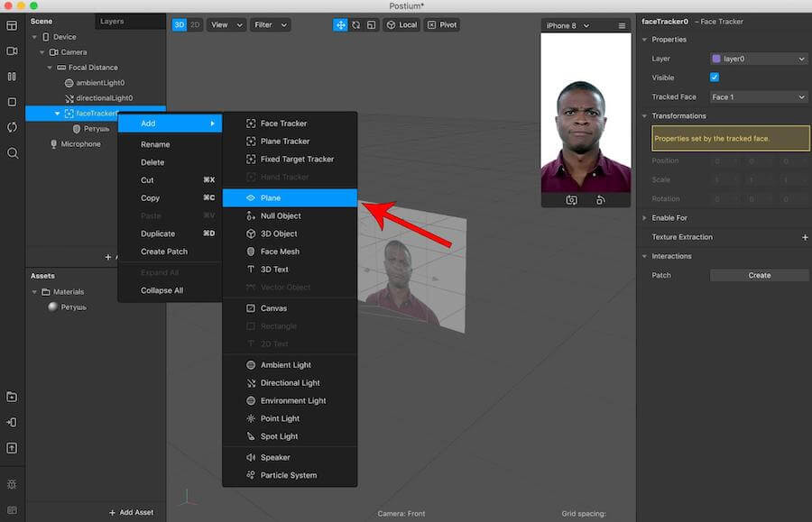Switch the viewport to 2D mode

(195, 25)
